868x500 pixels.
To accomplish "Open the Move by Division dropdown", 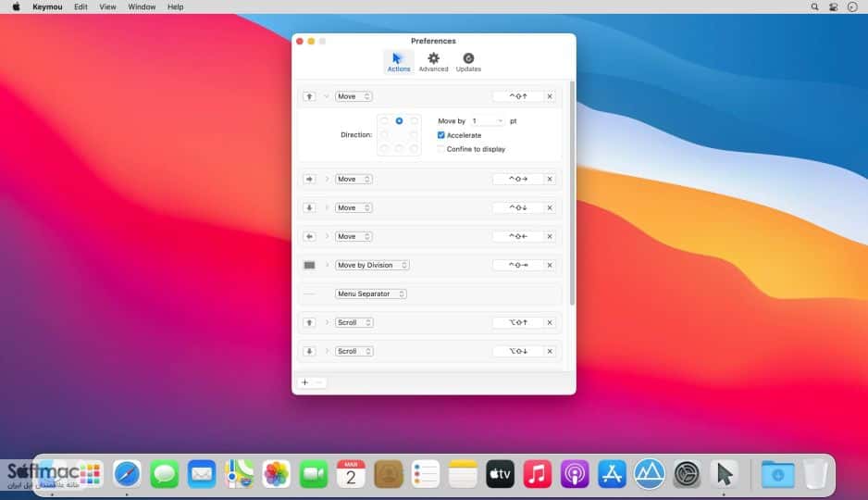I will pos(372,265).
